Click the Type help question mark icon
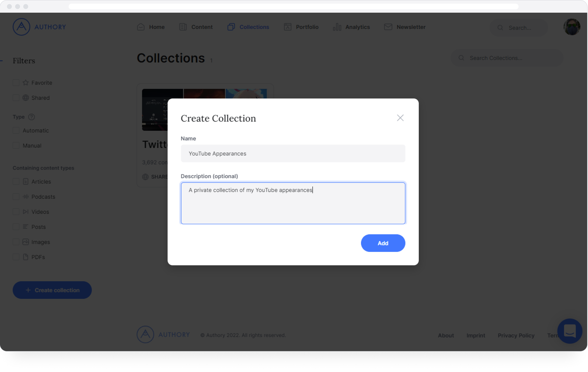This screenshot has width=588, height=372. point(31,117)
